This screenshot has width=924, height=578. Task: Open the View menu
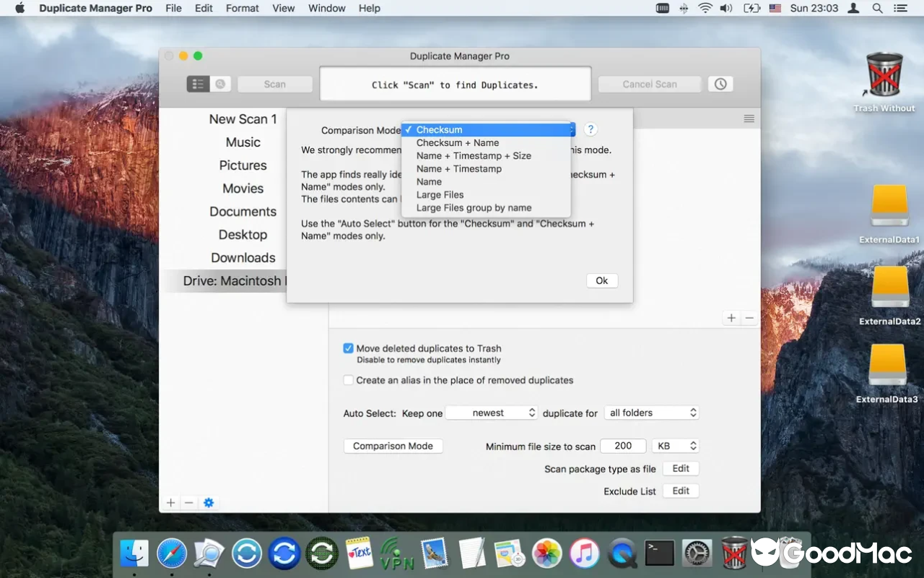click(x=284, y=9)
